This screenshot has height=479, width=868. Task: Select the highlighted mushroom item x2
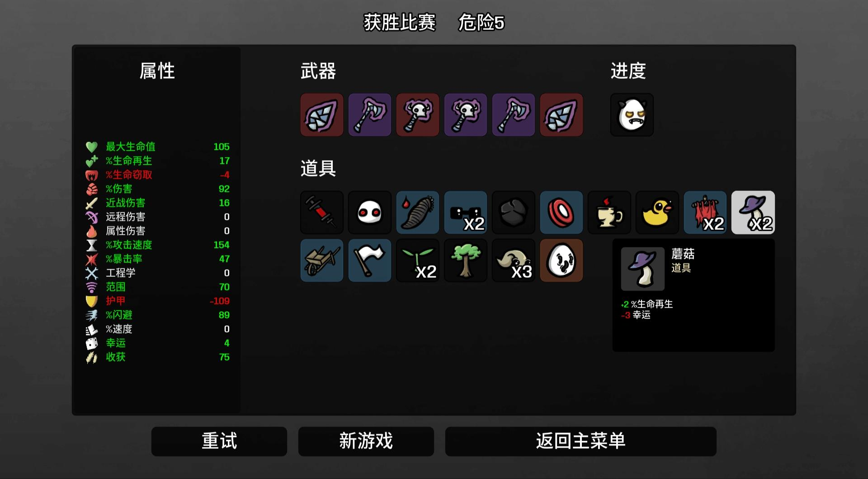coord(753,212)
